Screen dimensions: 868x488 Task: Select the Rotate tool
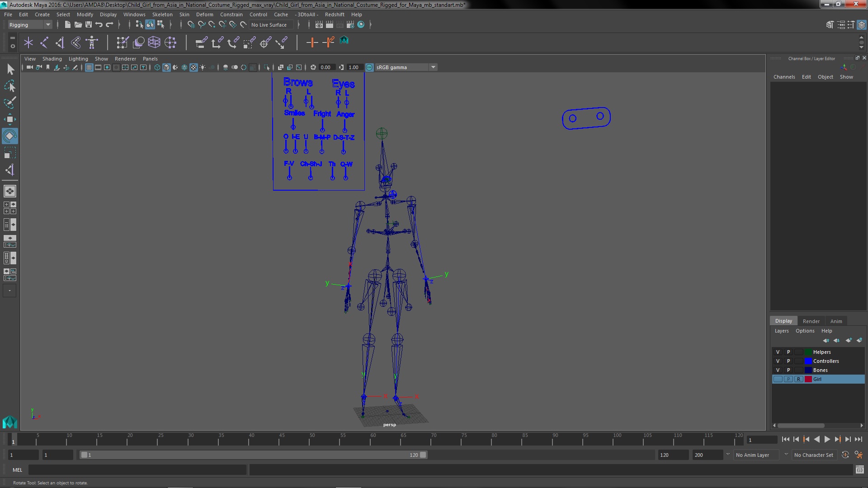pyautogui.click(x=10, y=136)
